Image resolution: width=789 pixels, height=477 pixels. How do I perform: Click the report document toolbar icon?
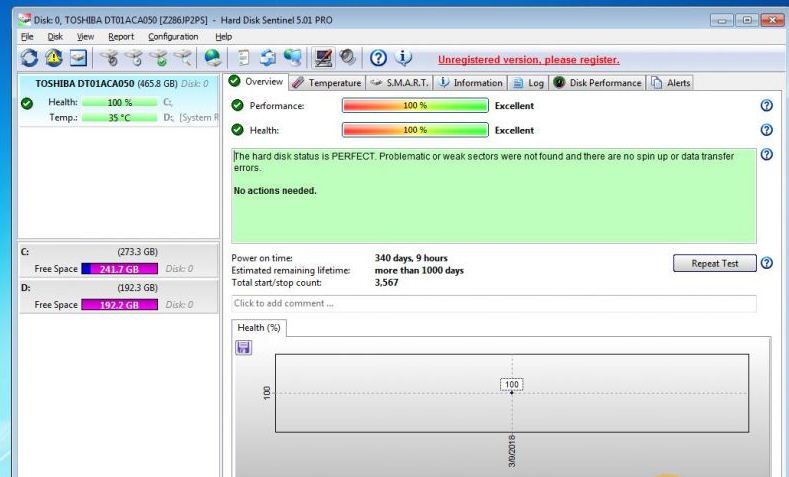[x=244, y=58]
